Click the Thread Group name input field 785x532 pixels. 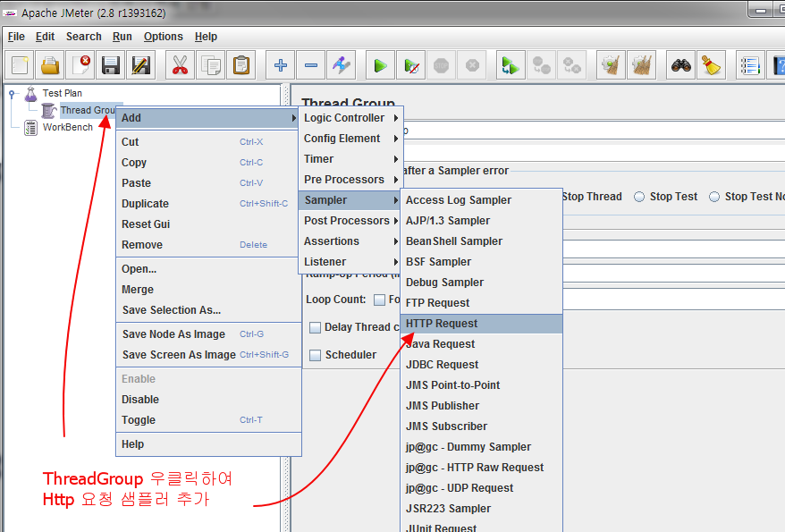coord(594,131)
